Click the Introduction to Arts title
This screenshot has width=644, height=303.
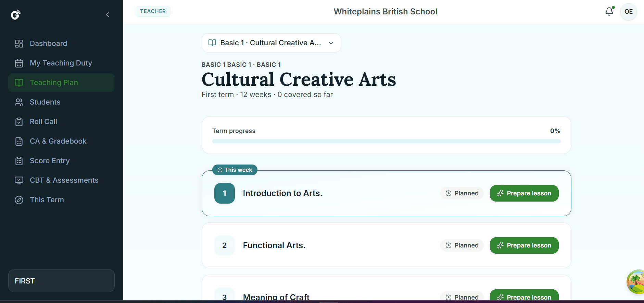click(x=282, y=193)
